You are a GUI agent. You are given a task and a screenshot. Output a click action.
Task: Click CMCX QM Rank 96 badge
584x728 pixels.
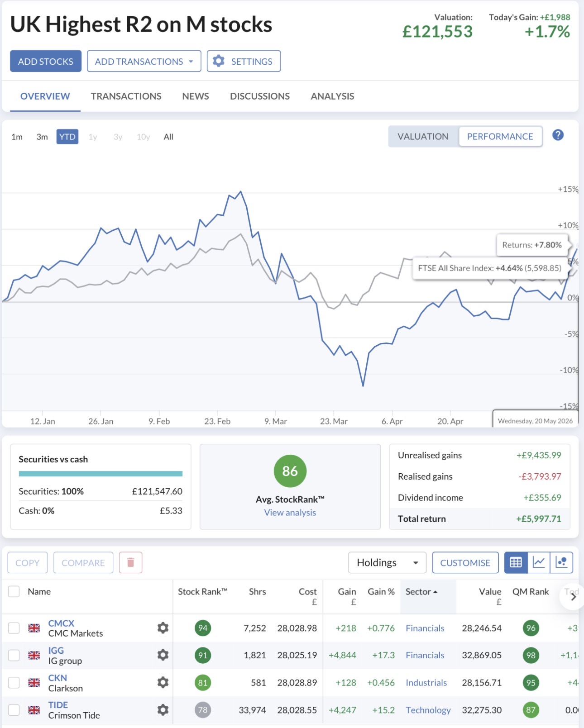tap(531, 628)
